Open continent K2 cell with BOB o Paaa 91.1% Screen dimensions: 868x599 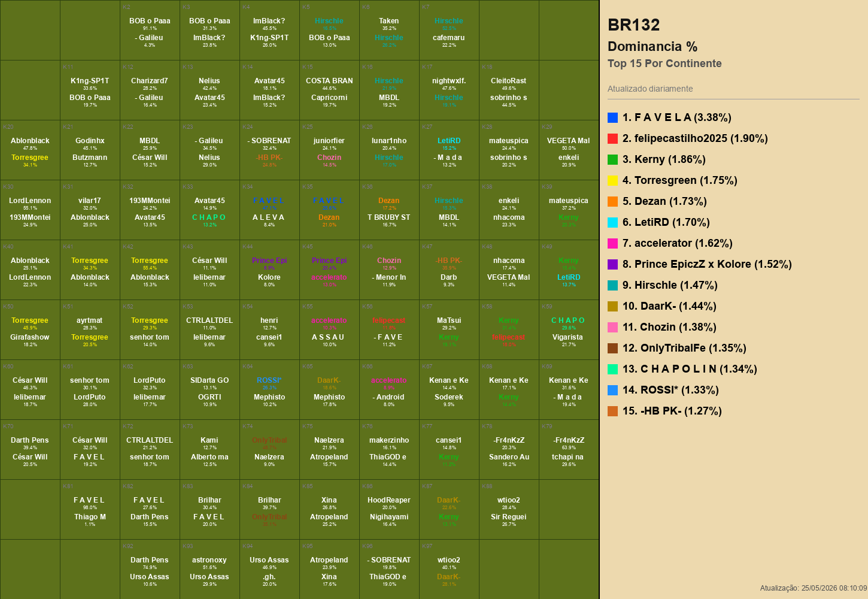(x=150, y=30)
